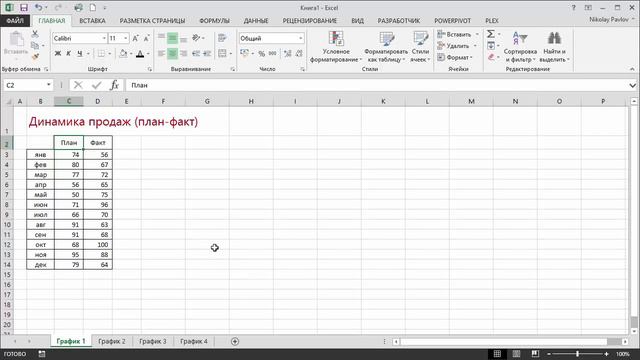Confirm entry with checkmark icon
Viewport: 640px width, 360px height.
pyautogui.click(x=97, y=85)
